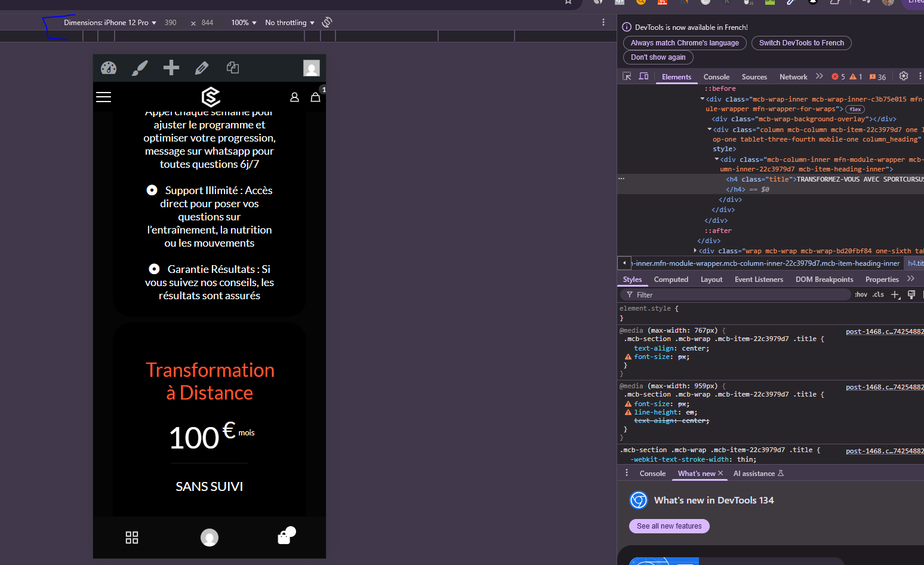The width and height of the screenshot is (924, 565).
Task: Toggle the device toolbar icon
Action: (643, 76)
